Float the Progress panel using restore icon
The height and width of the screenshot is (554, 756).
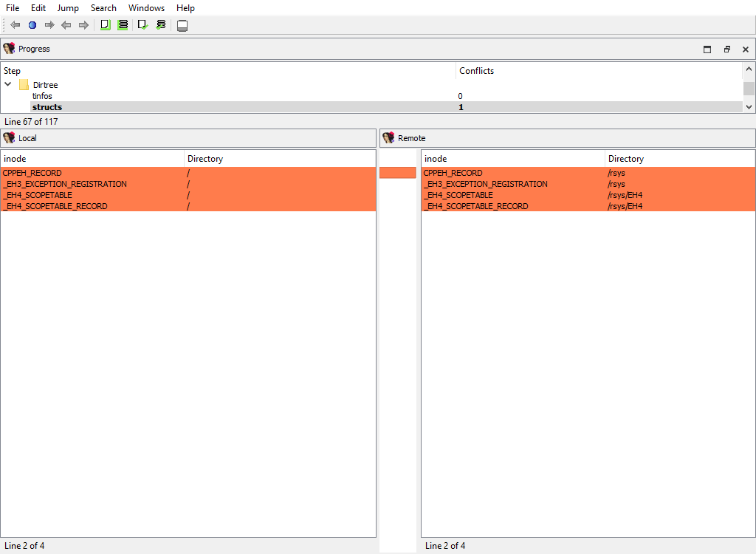click(x=726, y=49)
